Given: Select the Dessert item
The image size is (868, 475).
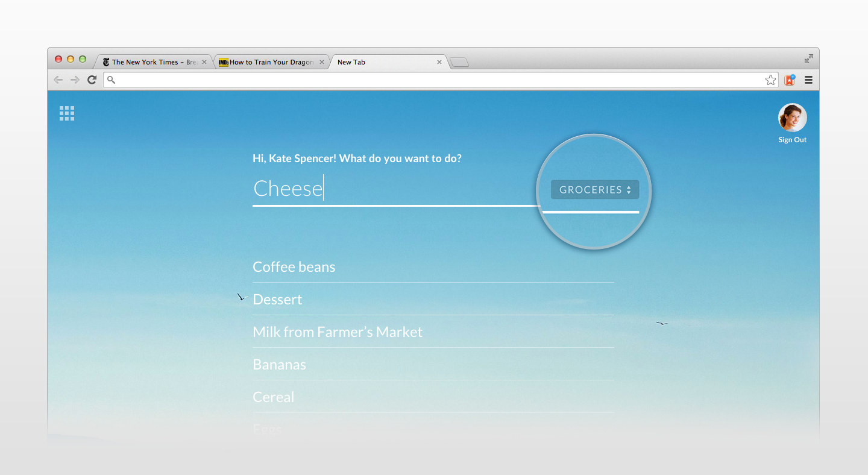Looking at the screenshot, I should coord(433,300).
